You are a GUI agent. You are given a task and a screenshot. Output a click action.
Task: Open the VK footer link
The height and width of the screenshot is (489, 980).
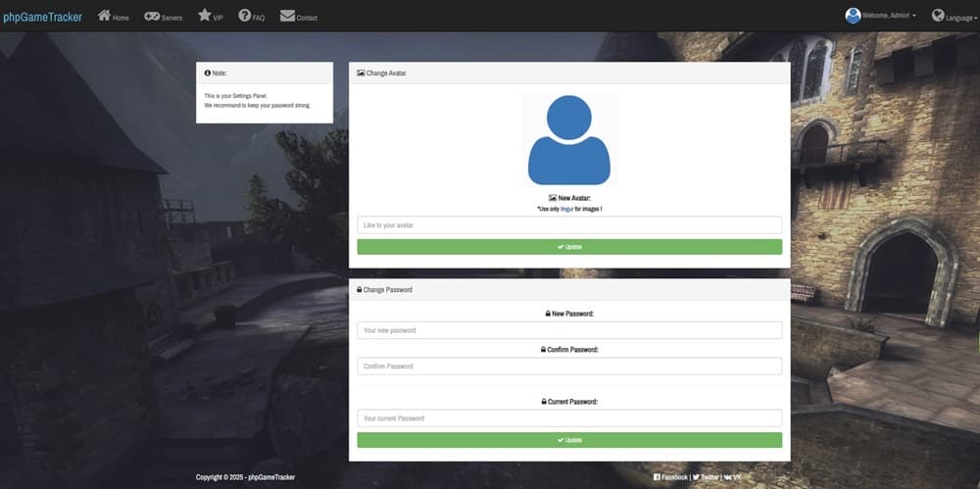(737, 477)
